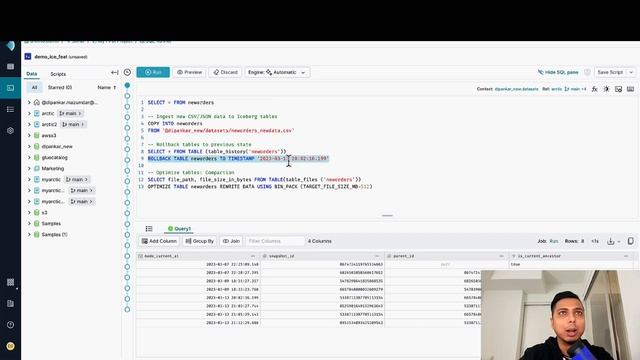Copy results to clipboard icon
Viewport: 640px width, 360px height.
(x=631, y=241)
